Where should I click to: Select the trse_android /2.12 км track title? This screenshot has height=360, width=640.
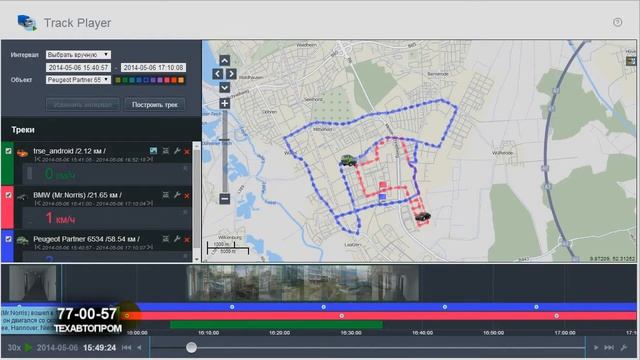(69, 151)
